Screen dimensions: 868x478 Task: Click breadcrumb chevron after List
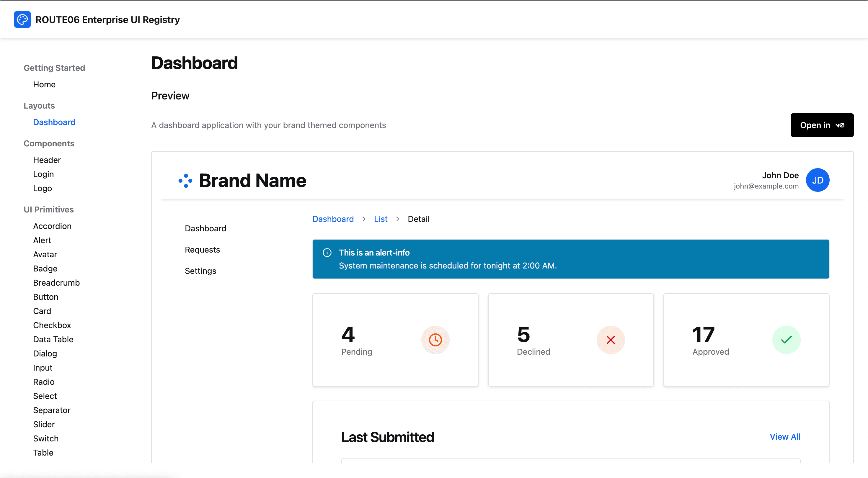click(x=398, y=219)
